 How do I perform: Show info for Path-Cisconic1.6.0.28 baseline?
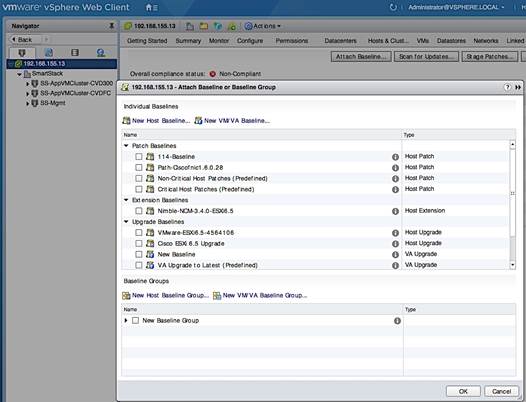[x=396, y=167]
